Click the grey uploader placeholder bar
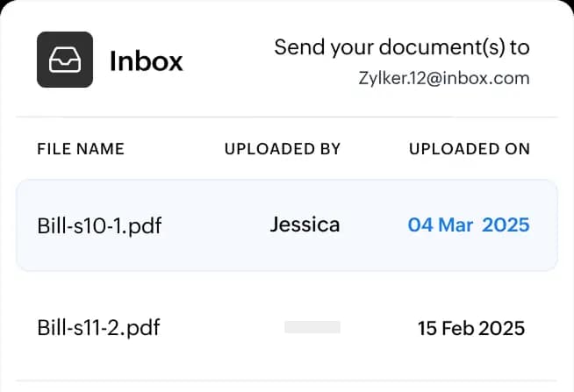The height and width of the screenshot is (392, 574). click(x=312, y=327)
